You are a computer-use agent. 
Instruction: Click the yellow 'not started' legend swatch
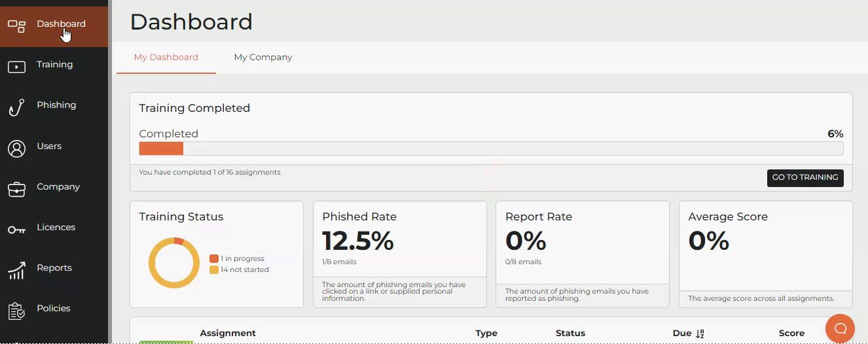(213, 270)
